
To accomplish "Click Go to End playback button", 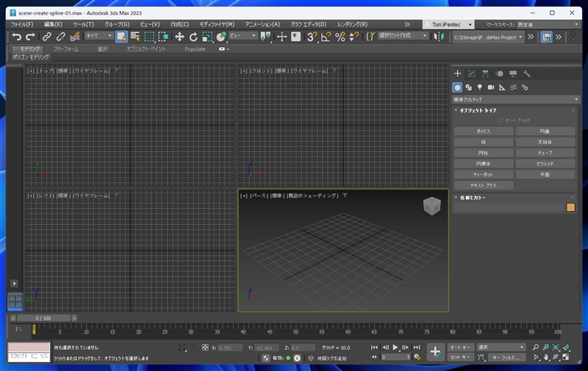I will coord(417,347).
